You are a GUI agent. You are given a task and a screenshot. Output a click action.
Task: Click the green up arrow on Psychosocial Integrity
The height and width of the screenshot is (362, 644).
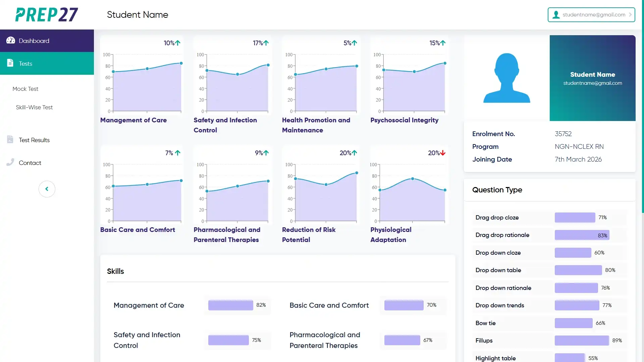[443, 43]
